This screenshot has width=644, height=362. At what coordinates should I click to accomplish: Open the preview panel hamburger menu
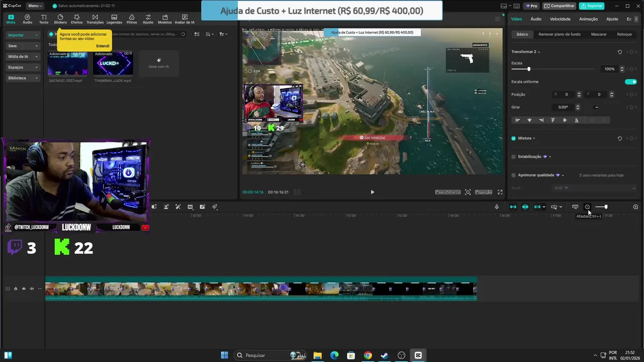click(498, 19)
